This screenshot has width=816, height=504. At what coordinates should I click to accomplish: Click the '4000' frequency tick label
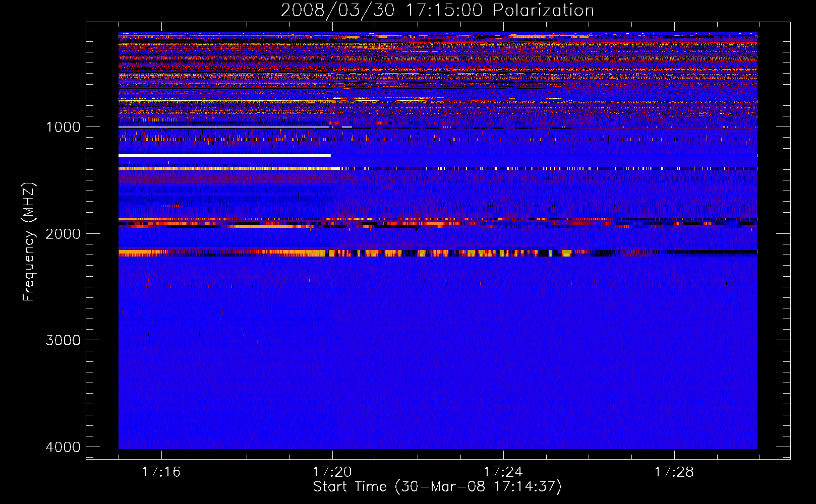(63, 447)
